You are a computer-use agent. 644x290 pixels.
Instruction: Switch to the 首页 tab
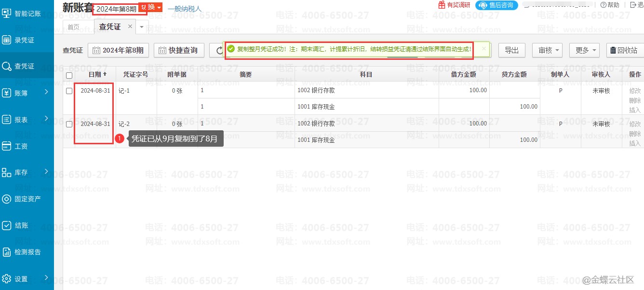coord(74,27)
